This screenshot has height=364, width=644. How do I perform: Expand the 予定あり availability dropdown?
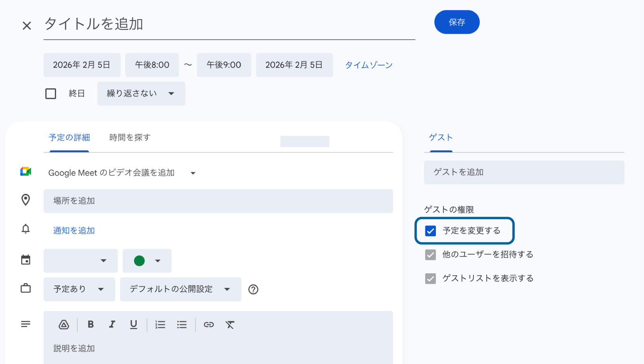(x=79, y=289)
